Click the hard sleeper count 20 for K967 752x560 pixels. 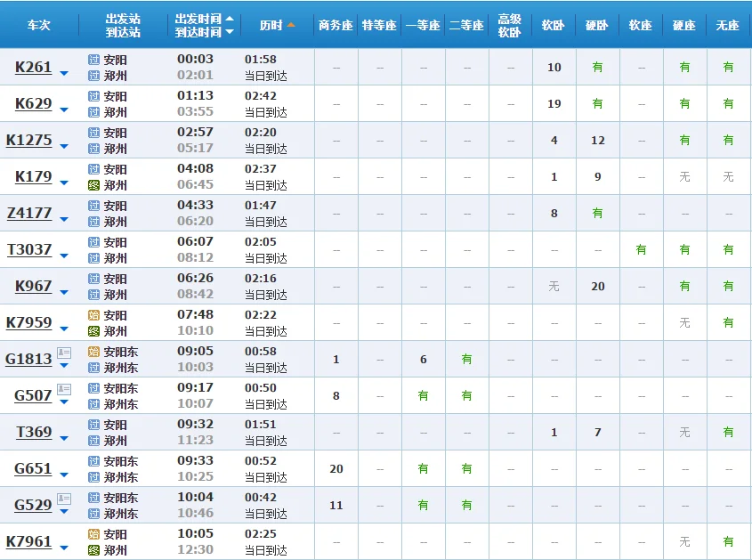point(597,286)
